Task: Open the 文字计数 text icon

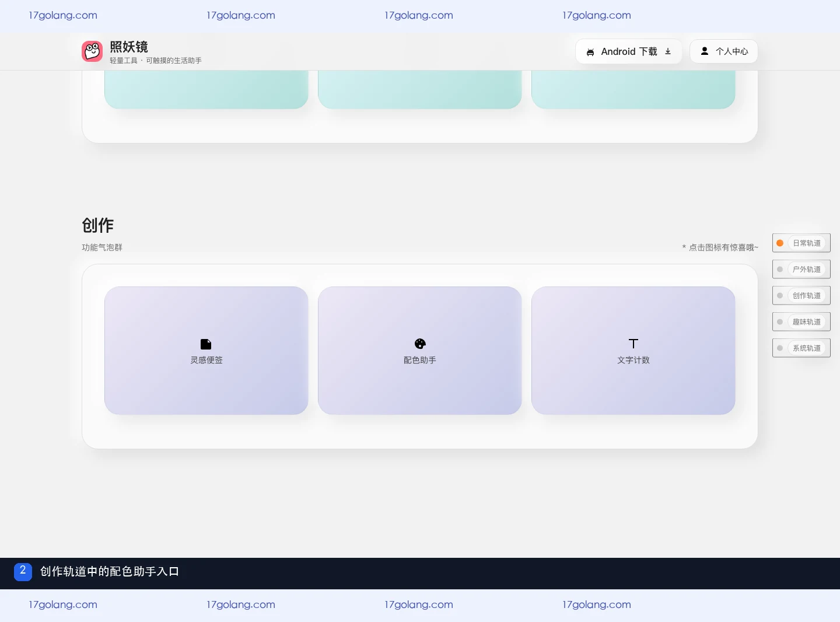Action: [x=633, y=344]
